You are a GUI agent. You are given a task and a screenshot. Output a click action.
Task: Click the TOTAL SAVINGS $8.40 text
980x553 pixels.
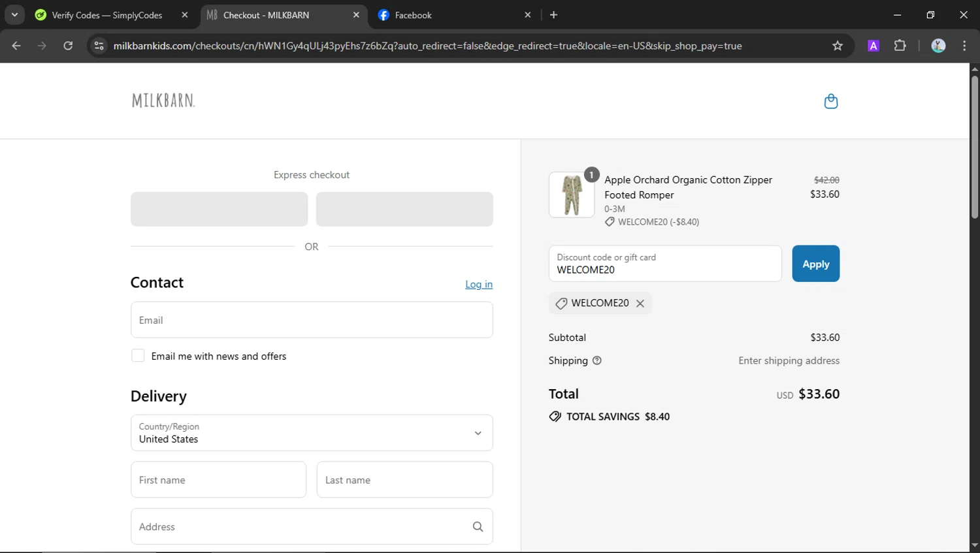(618, 417)
